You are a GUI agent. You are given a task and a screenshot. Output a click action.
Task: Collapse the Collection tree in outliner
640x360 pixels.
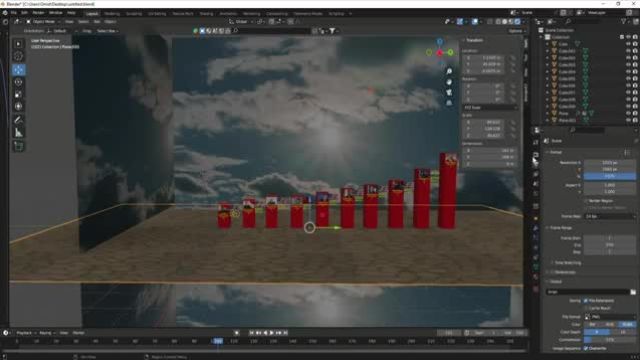[x=542, y=37]
